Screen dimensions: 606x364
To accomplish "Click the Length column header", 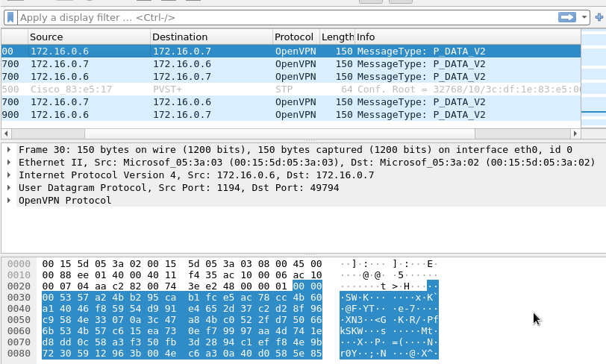I will tap(337, 37).
